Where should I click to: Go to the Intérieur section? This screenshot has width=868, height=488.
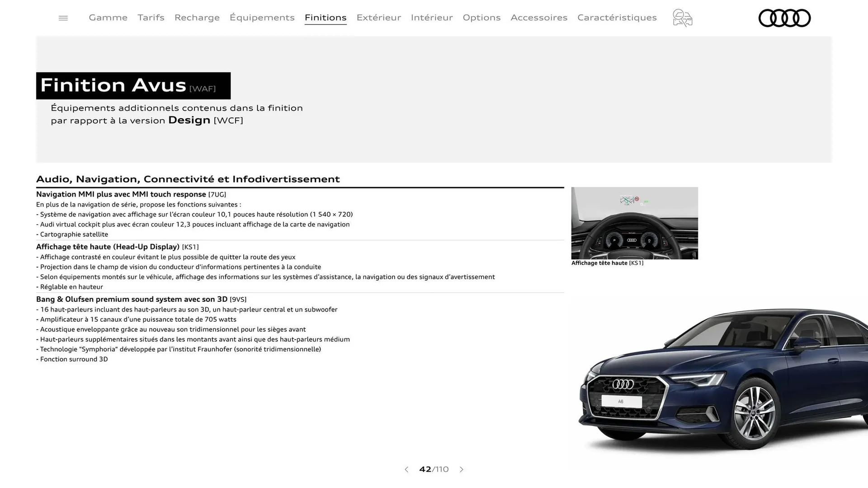tap(431, 18)
